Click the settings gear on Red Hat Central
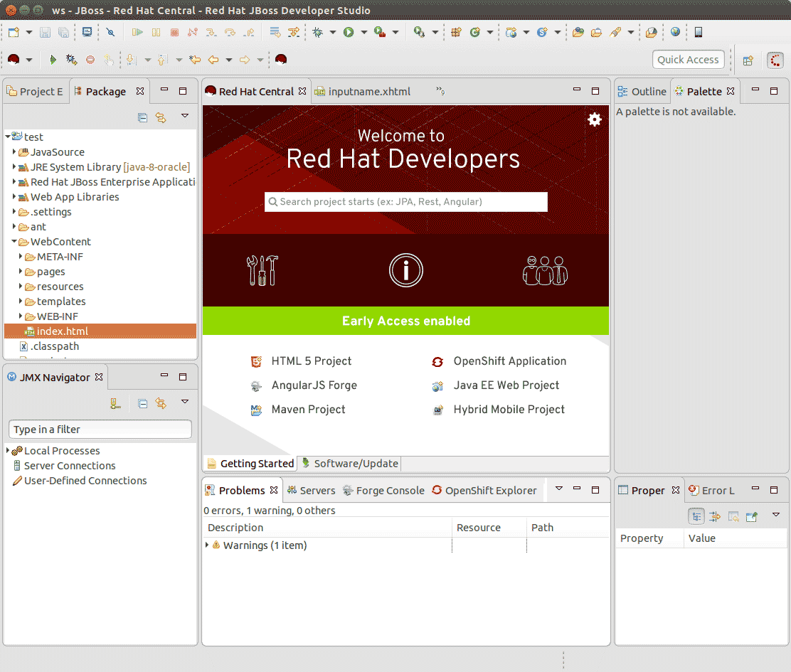This screenshot has height=672, width=791. point(595,119)
